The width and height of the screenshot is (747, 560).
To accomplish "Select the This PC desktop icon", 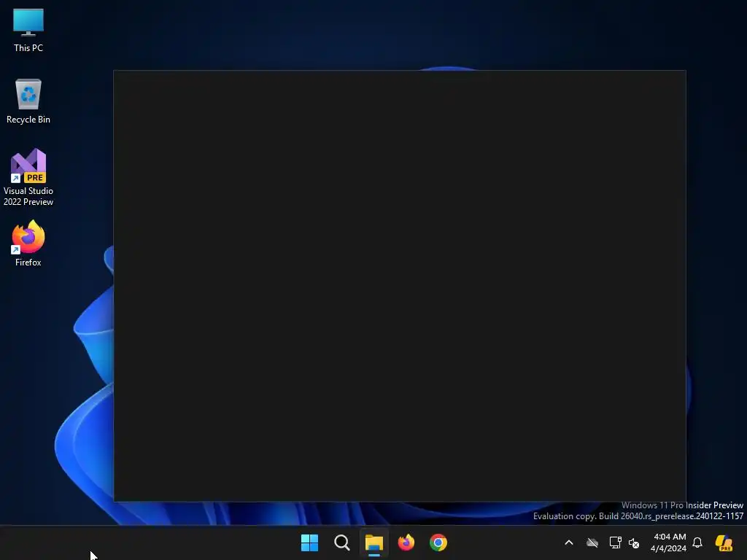I will pyautogui.click(x=28, y=30).
